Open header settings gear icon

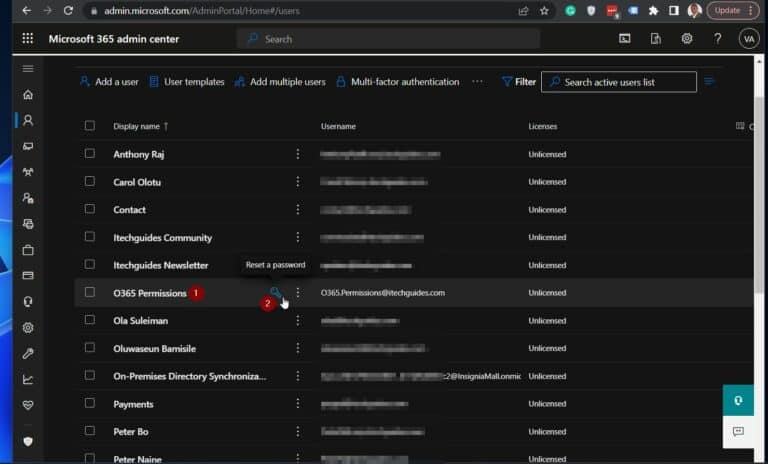687,39
